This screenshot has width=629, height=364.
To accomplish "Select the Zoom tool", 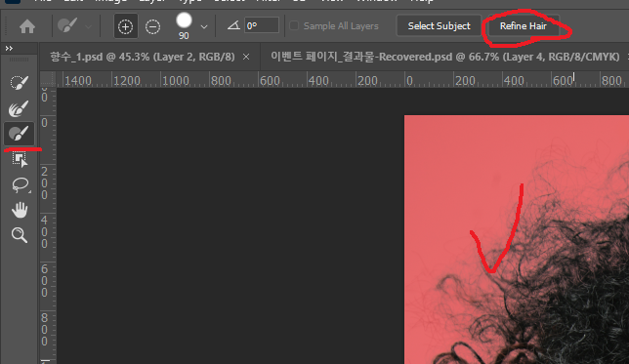I will tap(19, 235).
